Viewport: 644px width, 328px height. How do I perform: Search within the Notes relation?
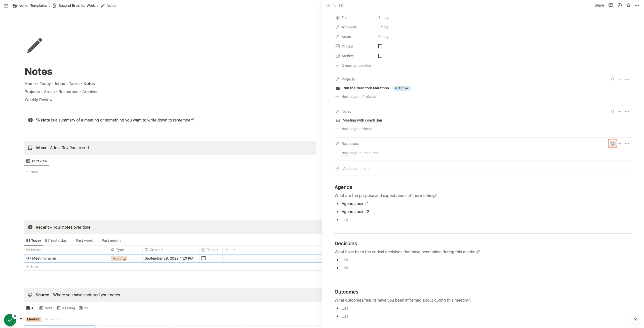point(613,111)
